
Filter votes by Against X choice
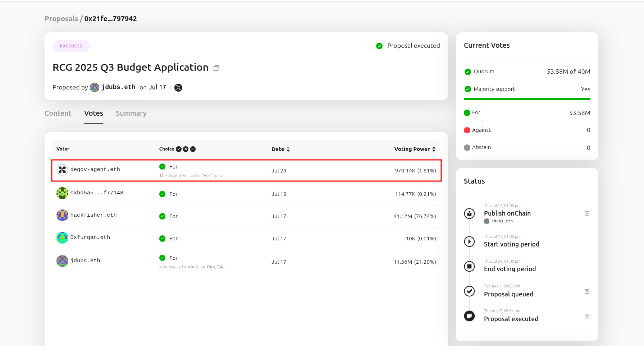point(186,149)
